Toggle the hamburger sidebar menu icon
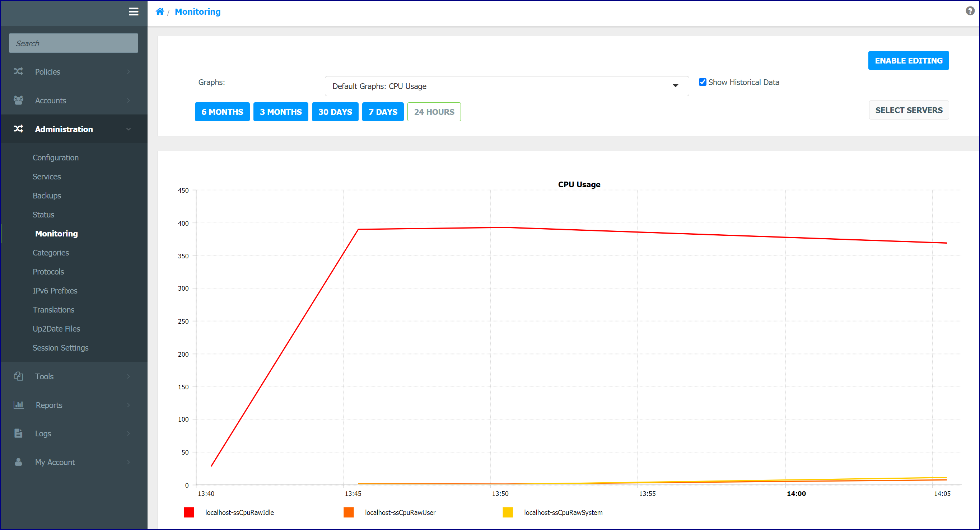 (x=134, y=12)
